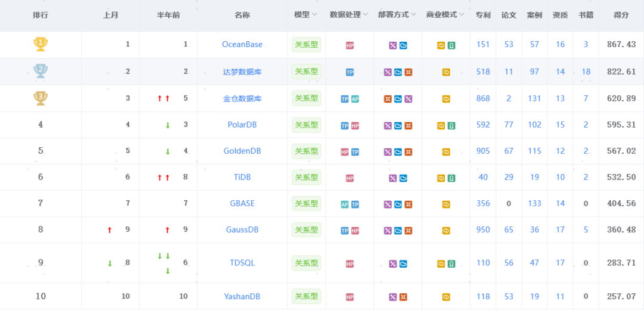Click blue cloud deployment icon in OceanBase row
The image size is (644, 310).
pyautogui.click(x=403, y=45)
